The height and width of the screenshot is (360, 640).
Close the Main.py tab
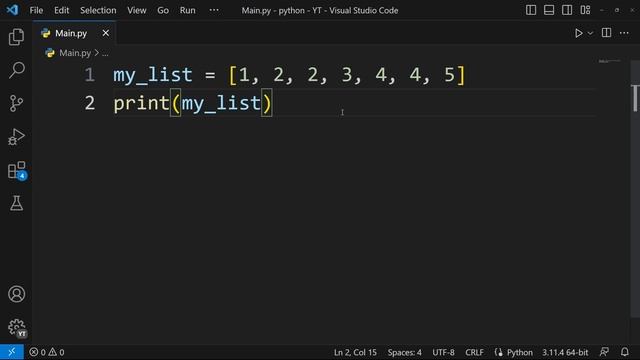(x=106, y=33)
